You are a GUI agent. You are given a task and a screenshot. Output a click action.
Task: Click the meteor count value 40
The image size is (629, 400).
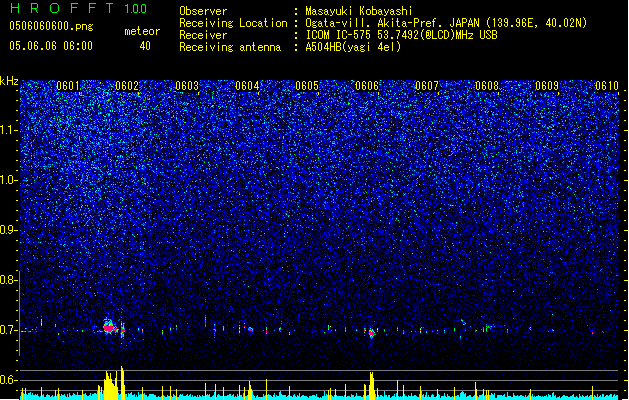point(145,46)
